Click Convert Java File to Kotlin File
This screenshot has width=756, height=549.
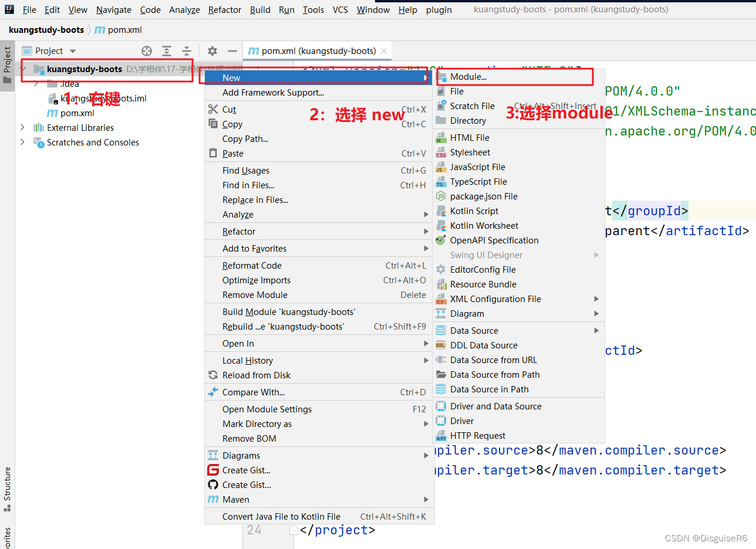tap(319, 517)
